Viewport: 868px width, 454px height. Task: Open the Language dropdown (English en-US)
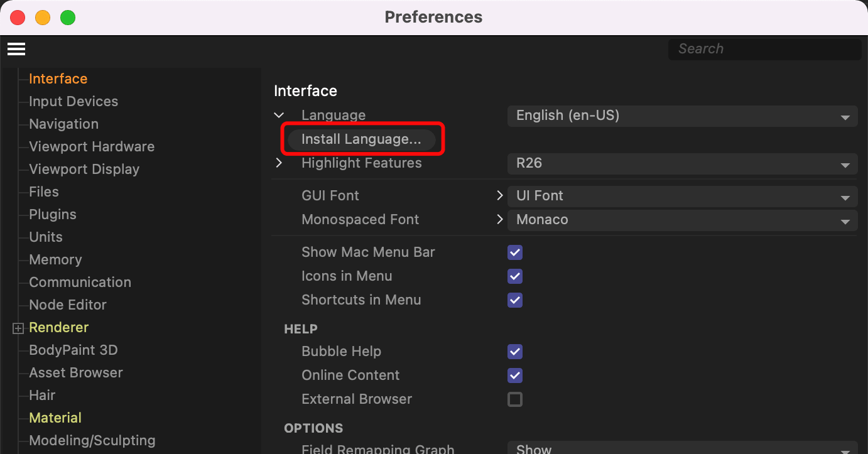point(681,116)
